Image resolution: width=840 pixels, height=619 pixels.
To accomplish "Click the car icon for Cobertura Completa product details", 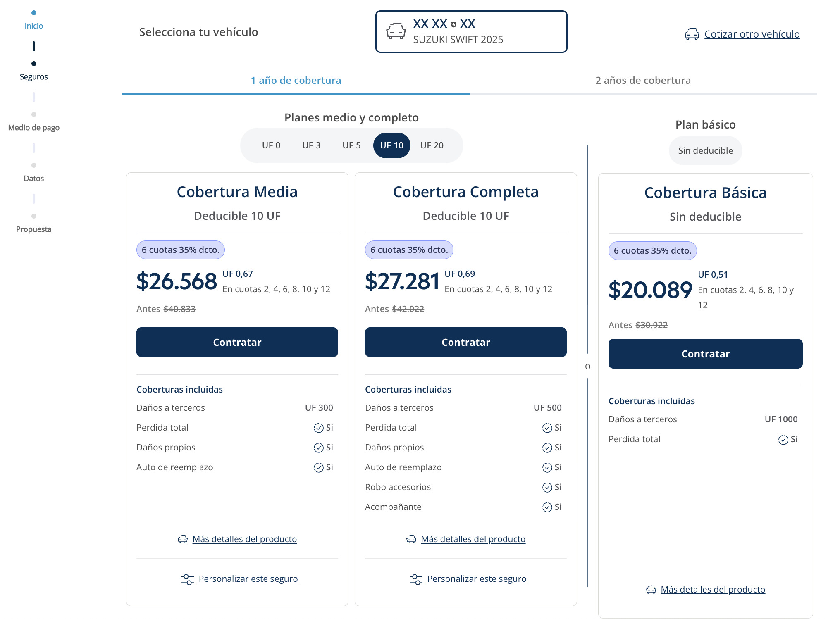I will [x=412, y=539].
